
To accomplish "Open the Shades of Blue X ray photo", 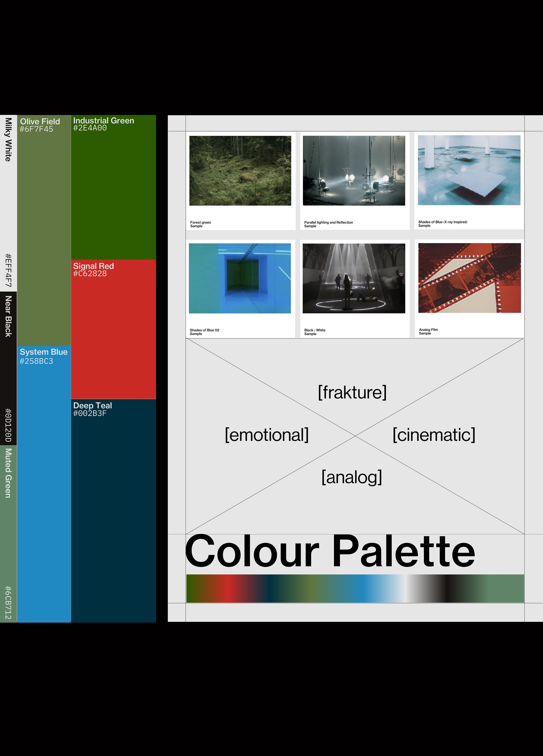I will (469, 170).
